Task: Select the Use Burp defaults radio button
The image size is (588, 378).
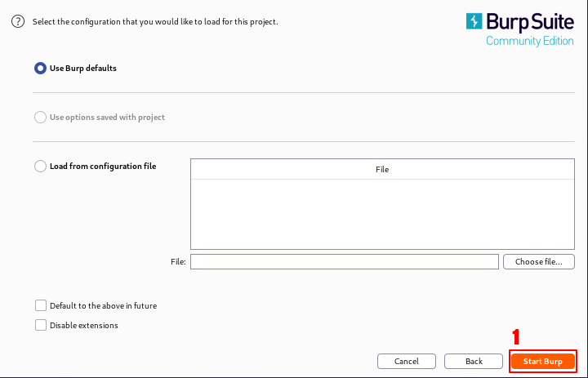Action: coord(40,69)
